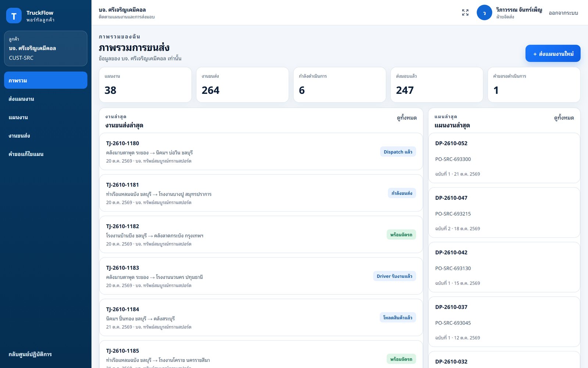Open transport job TJ-2610-1185
Viewport: 588px width, 368px height.
pos(261,354)
